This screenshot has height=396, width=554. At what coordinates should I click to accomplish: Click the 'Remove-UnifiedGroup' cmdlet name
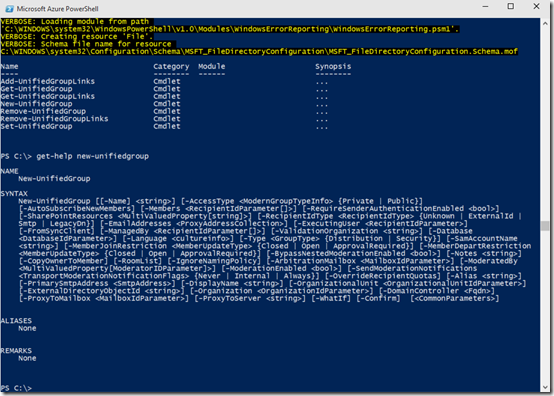click(43, 111)
